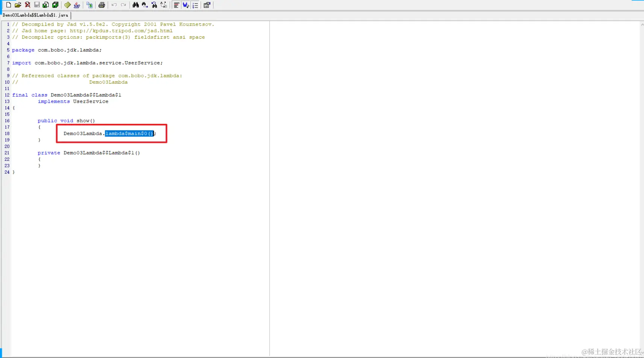Print the document with the printer icon
Image resolution: width=644 pixels, height=358 pixels.
point(101,5)
